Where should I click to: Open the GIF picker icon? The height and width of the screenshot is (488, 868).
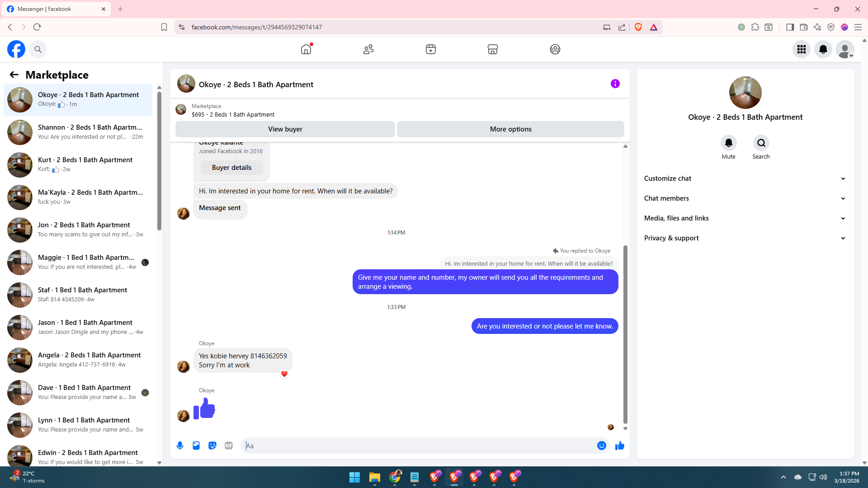coord(229,446)
